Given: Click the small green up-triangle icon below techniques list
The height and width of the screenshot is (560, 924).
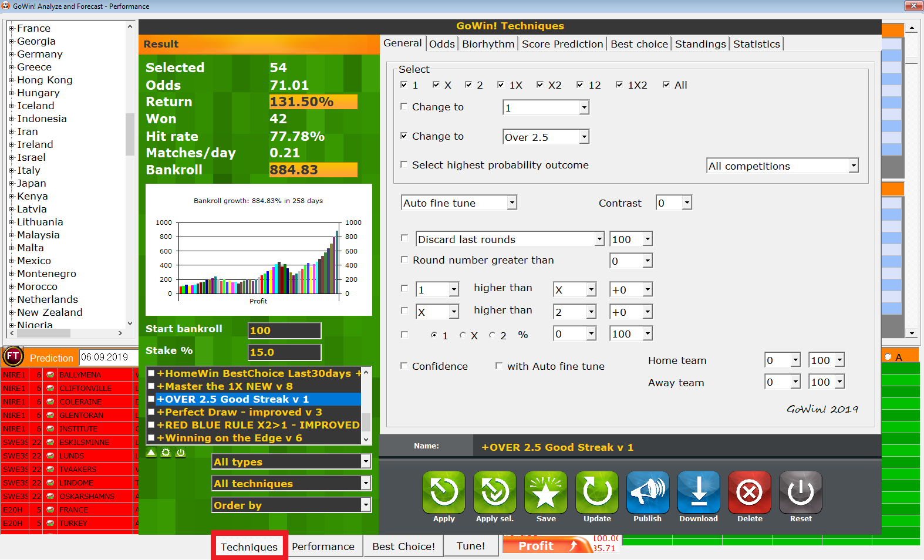Looking at the screenshot, I should point(151,453).
